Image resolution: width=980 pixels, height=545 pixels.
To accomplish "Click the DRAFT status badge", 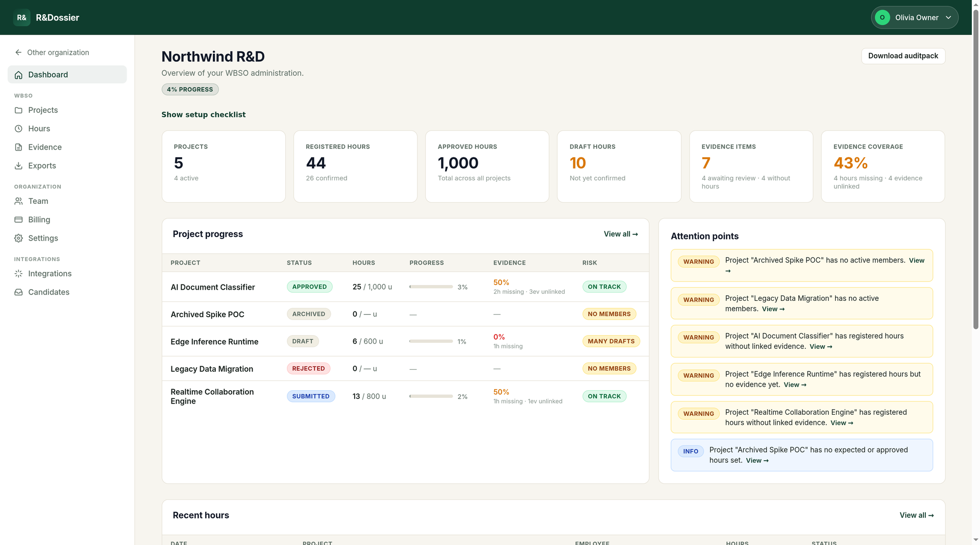I will coord(303,341).
